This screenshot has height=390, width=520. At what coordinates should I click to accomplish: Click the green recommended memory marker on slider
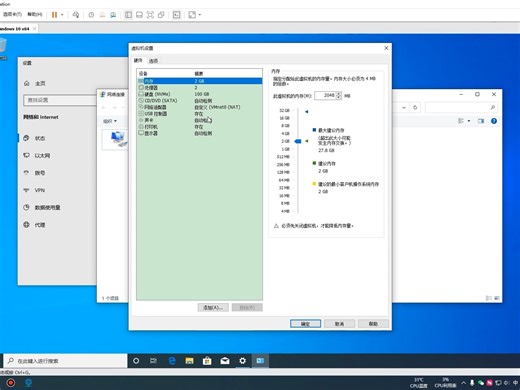coord(307,141)
